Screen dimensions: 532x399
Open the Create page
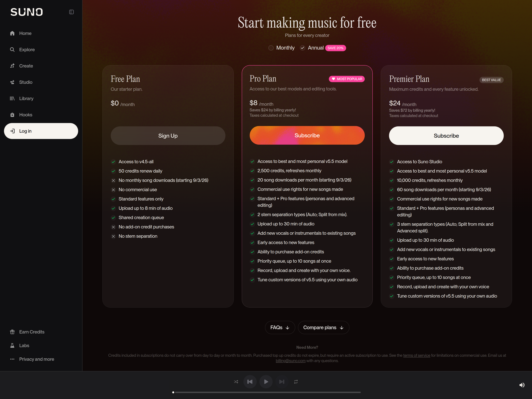pos(41,66)
